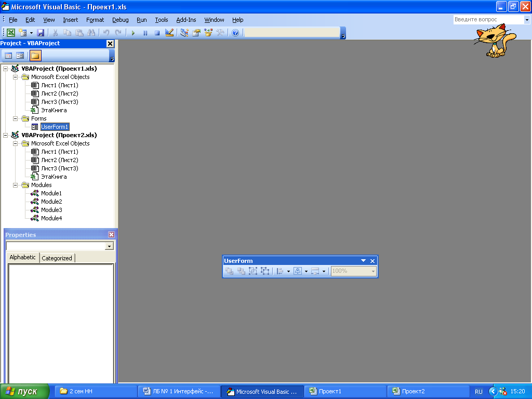Close the Properties panel
Image resolution: width=532 pixels, height=399 pixels.
[x=111, y=235]
